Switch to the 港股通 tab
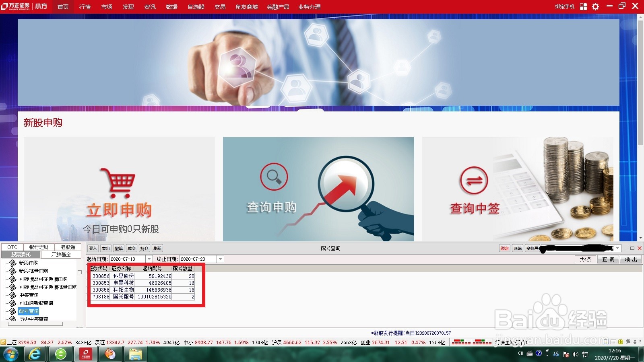 tap(68, 247)
